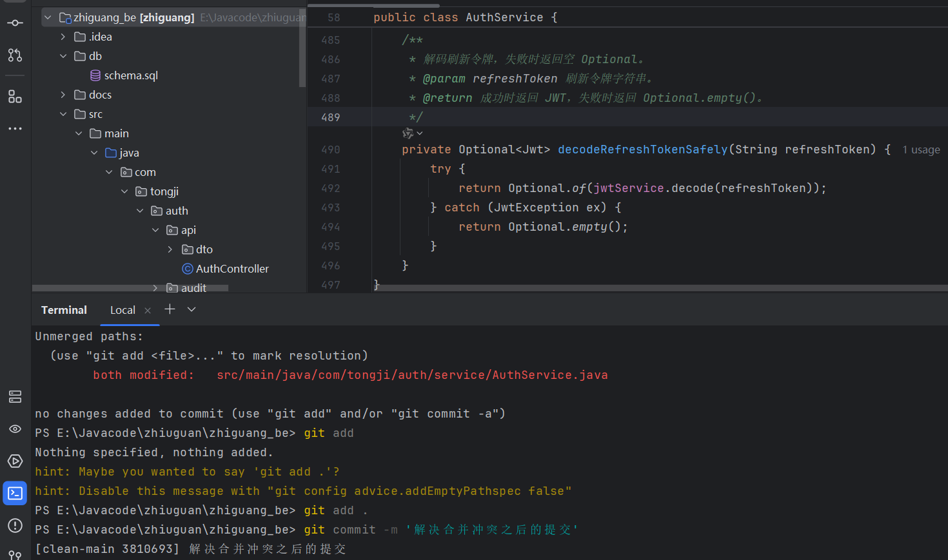Click decodeRefreshTokenSafely method name
948x560 pixels.
(642, 150)
